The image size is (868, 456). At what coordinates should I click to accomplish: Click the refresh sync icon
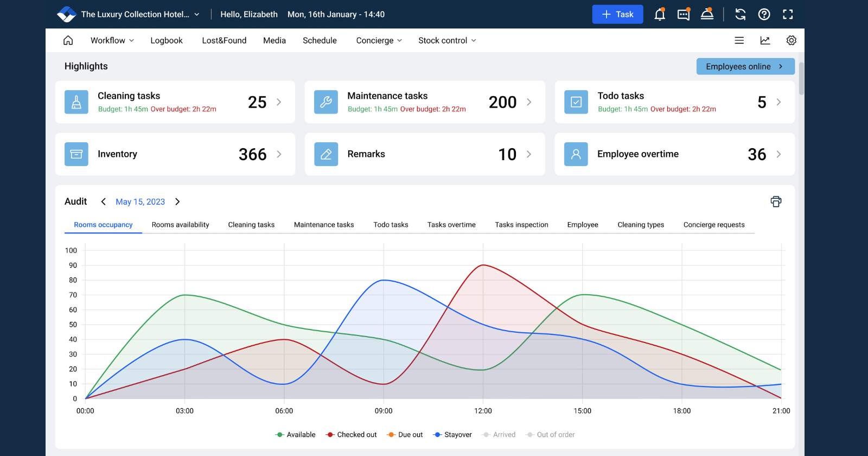tap(741, 15)
